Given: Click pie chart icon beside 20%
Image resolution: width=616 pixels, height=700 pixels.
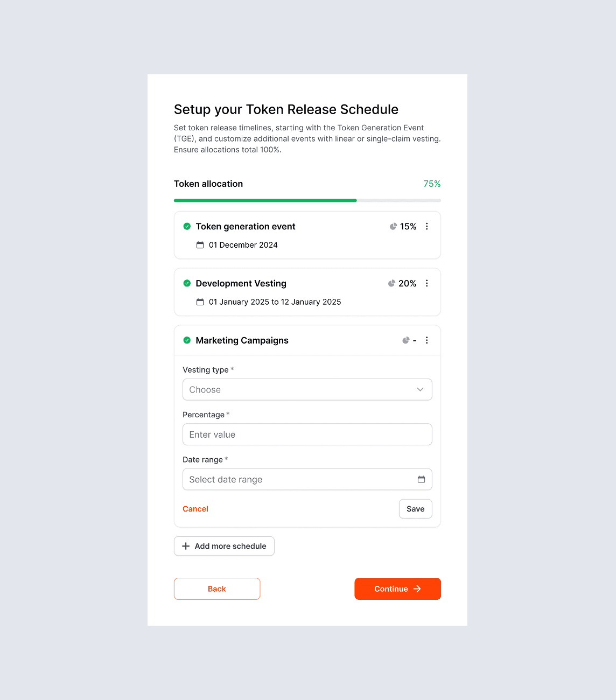Looking at the screenshot, I should [x=391, y=283].
